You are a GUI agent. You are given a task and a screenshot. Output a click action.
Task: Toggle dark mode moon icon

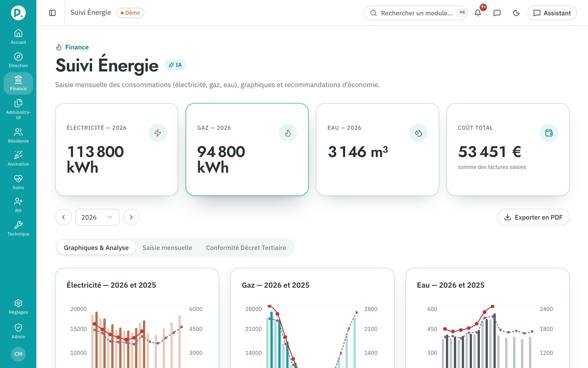(516, 13)
